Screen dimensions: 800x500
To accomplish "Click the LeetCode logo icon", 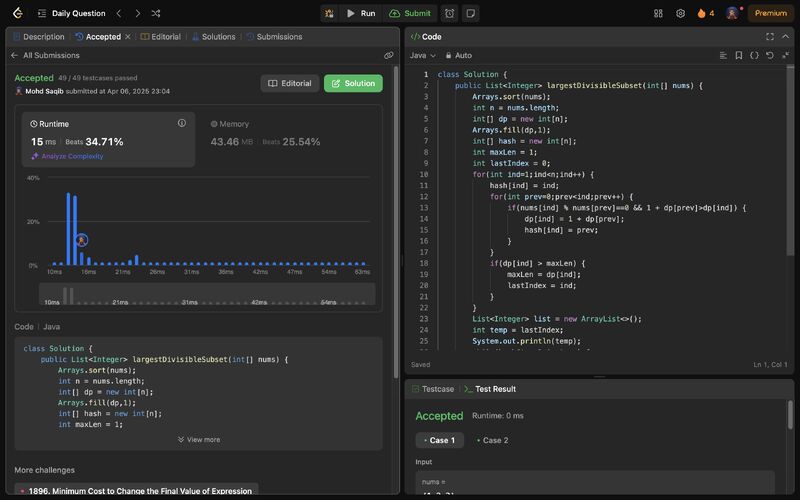I will [18, 13].
